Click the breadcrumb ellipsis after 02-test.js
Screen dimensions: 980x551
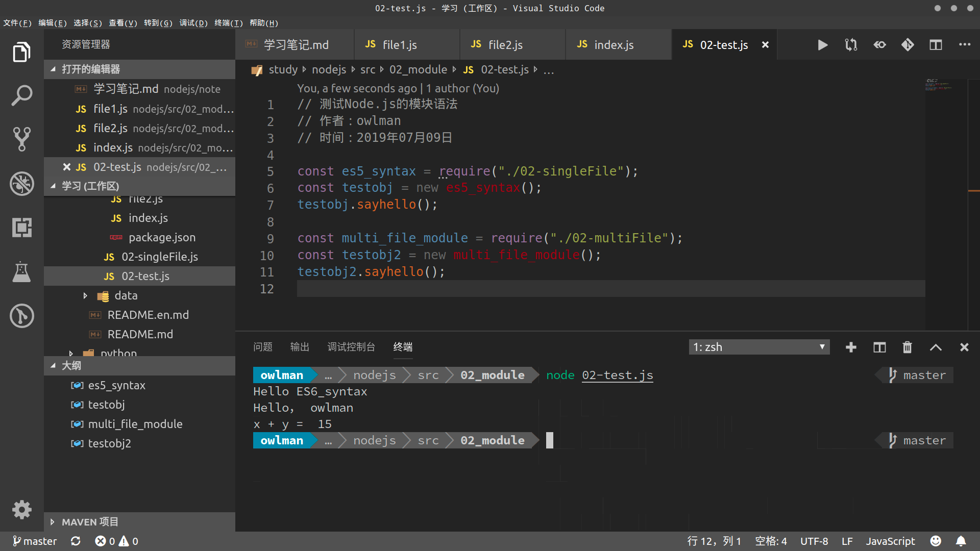(x=549, y=70)
